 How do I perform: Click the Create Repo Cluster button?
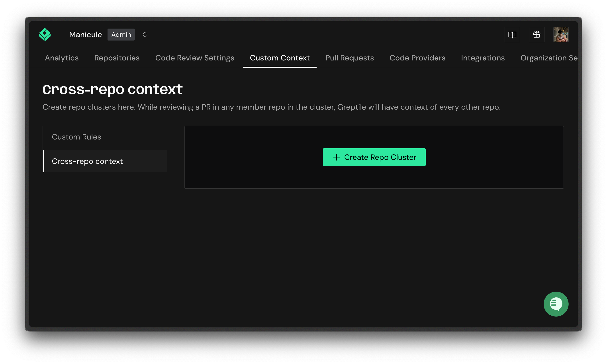pyautogui.click(x=374, y=157)
